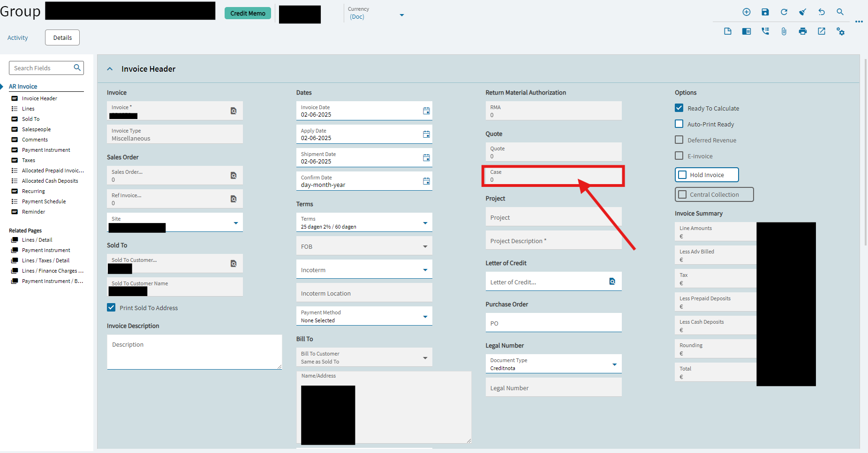Click the Details button
The width and height of the screenshot is (868, 453).
tap(62, 37)
